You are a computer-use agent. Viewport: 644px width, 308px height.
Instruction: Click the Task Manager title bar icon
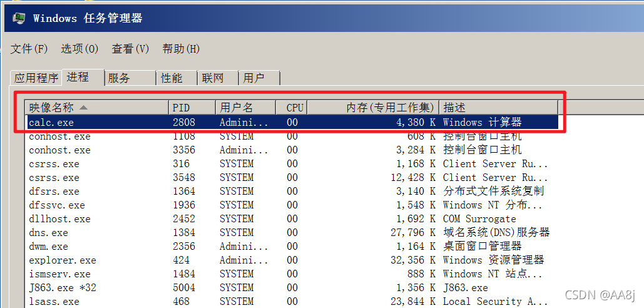(19, 18)
